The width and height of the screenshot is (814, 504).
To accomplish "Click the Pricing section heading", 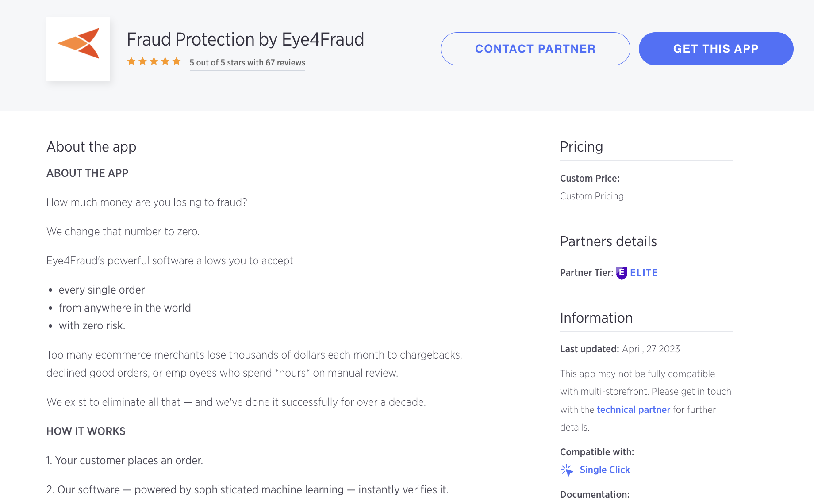I will pyautogui.click(x=581, y=147).
